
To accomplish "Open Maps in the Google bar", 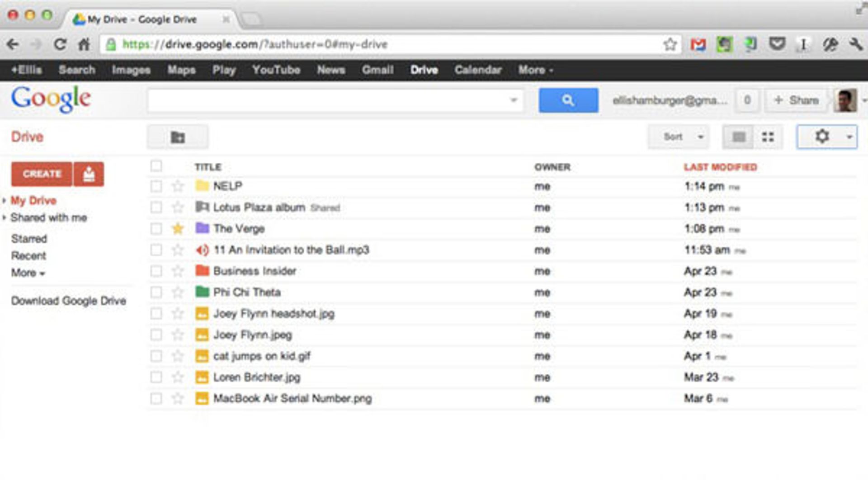I will [181, 70].
